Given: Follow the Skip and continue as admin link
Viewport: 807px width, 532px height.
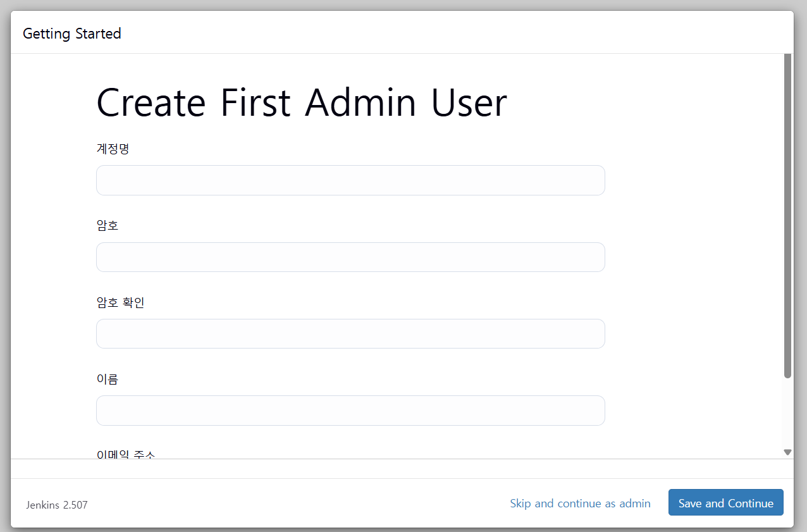Looking at the screenshot, I should 580,504.
